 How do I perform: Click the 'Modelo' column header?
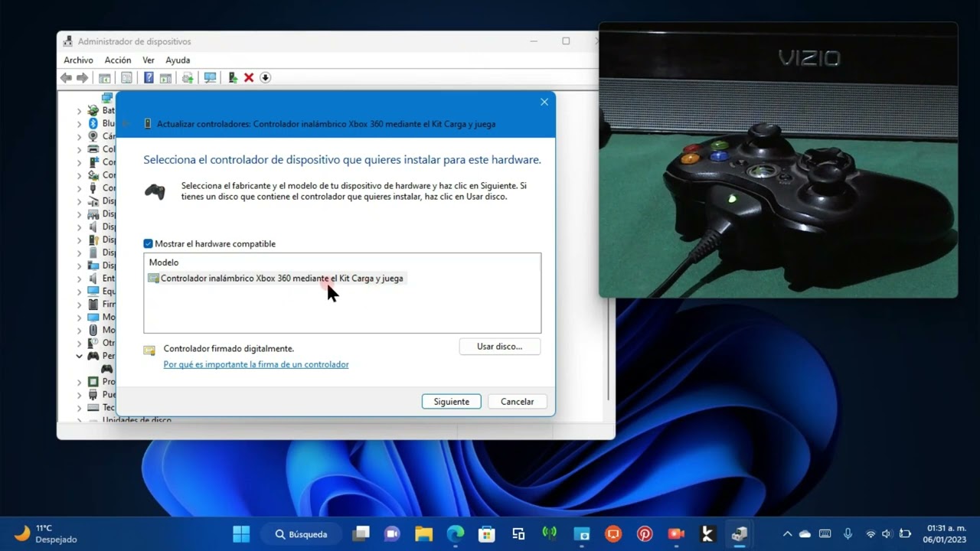(164, 262)
